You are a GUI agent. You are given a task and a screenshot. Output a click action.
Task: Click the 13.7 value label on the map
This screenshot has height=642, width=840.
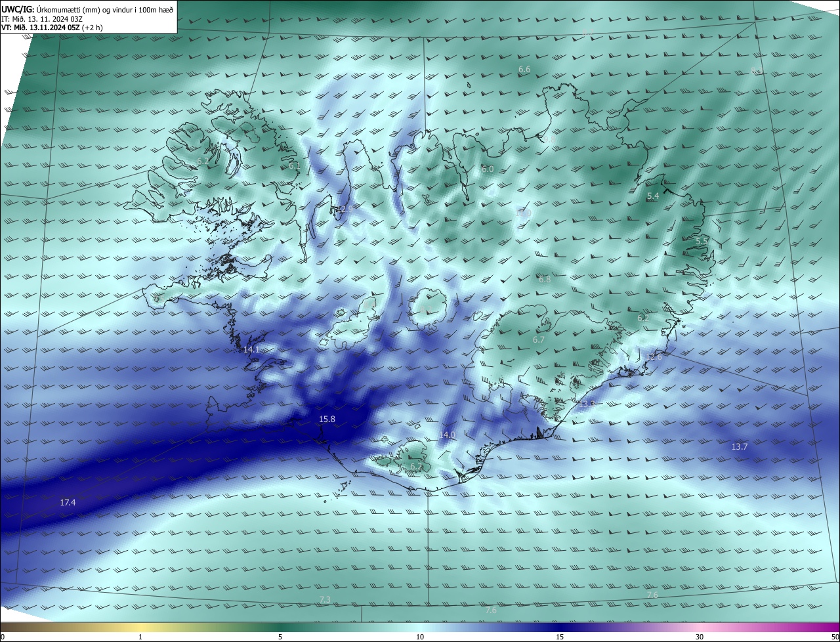[739, 446]
